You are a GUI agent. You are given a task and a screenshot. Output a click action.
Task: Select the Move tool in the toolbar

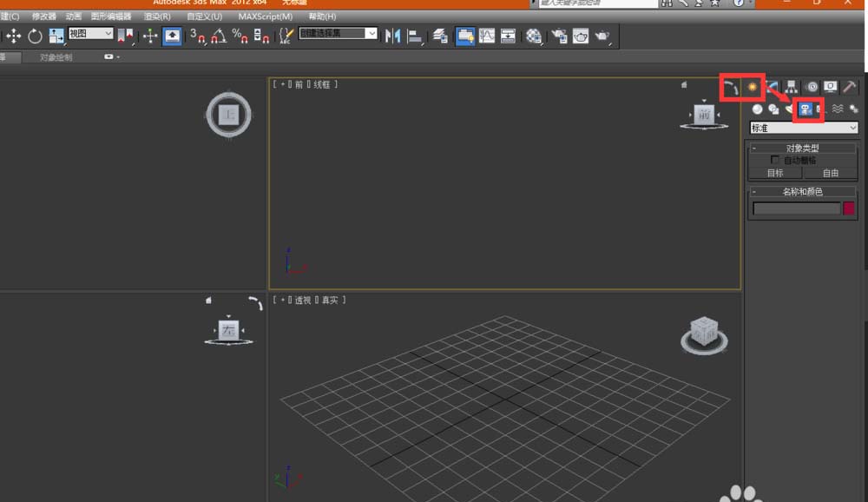pyautogui.click(x=13, y=36)
